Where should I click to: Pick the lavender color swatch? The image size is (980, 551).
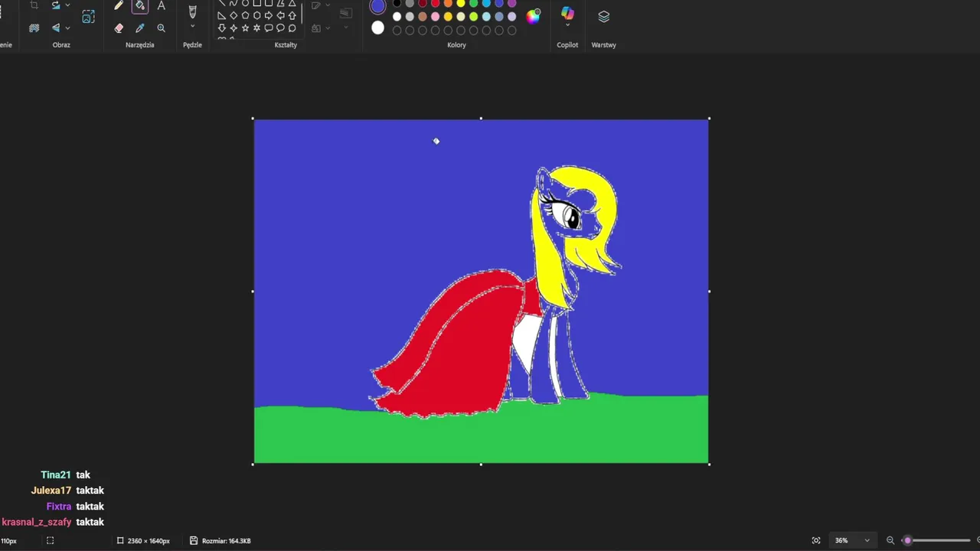coord(512,16)
